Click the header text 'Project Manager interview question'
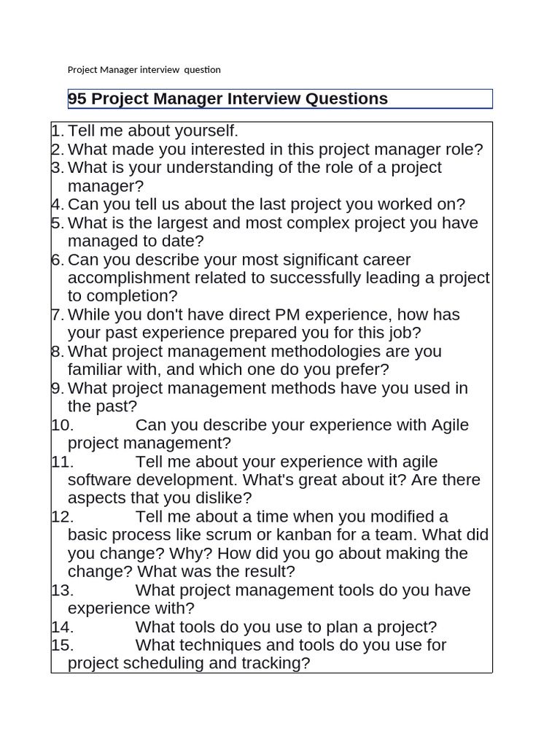The image size is (560, 747). [144, 69]
